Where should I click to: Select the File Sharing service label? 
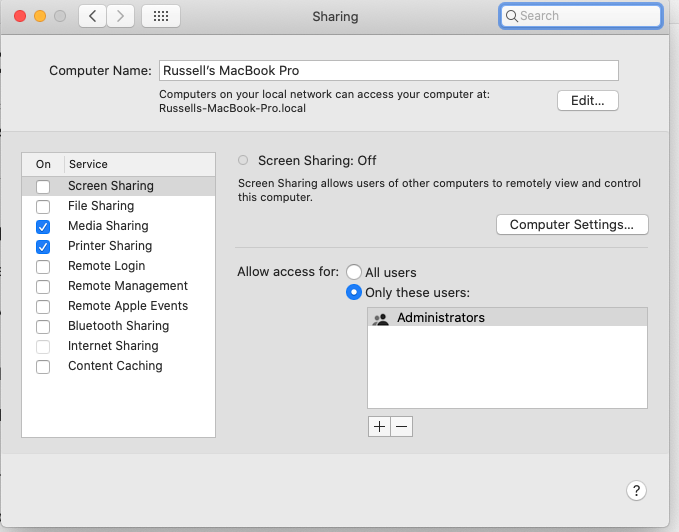(x=101, y=206)
